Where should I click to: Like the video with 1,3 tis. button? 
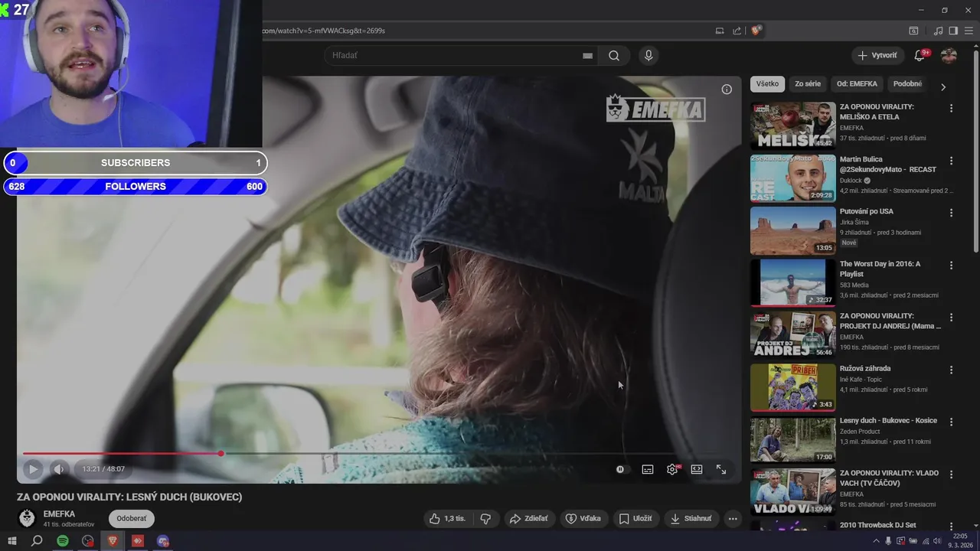click(447, 518)
